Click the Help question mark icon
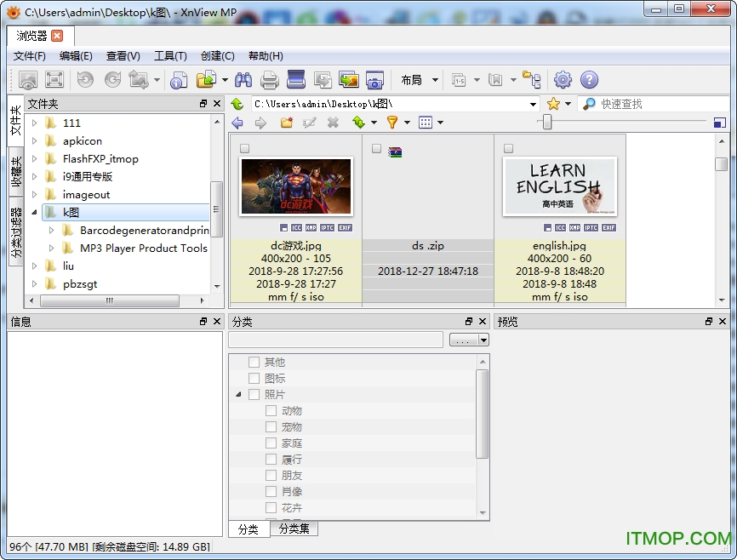Screen dimensions: 737x560 click(589, 80)
